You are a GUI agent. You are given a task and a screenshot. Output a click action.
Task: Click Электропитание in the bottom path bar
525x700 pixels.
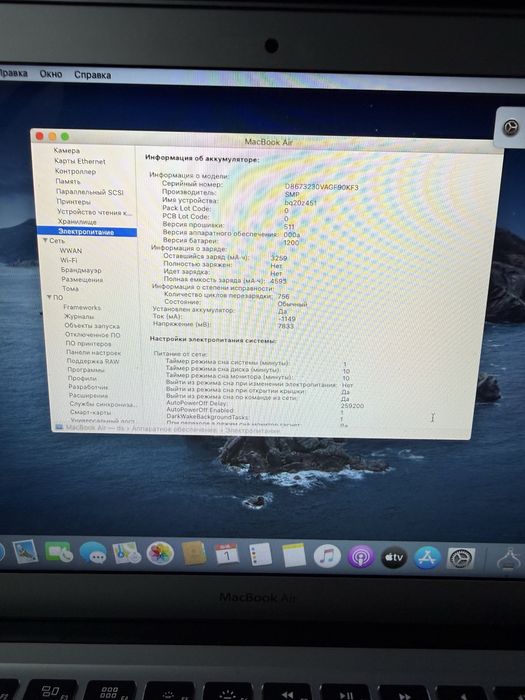(253, 431)
